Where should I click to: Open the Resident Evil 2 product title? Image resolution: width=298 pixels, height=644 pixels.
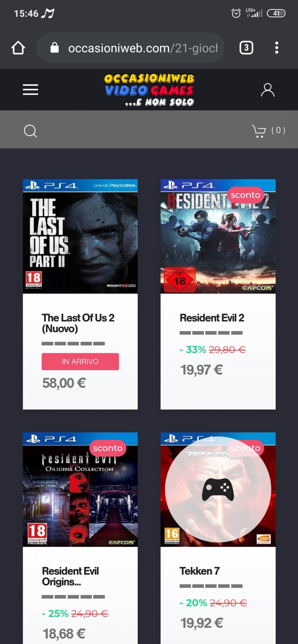coord(212,318)
